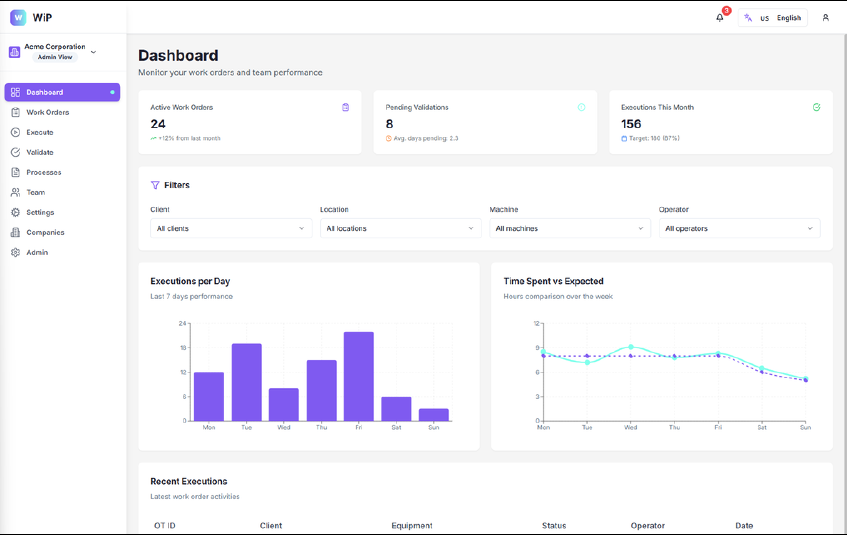The height and width of the screenshot is (535, 847).
Task: Click the Pending Validations clock icon
Action: 581,107
